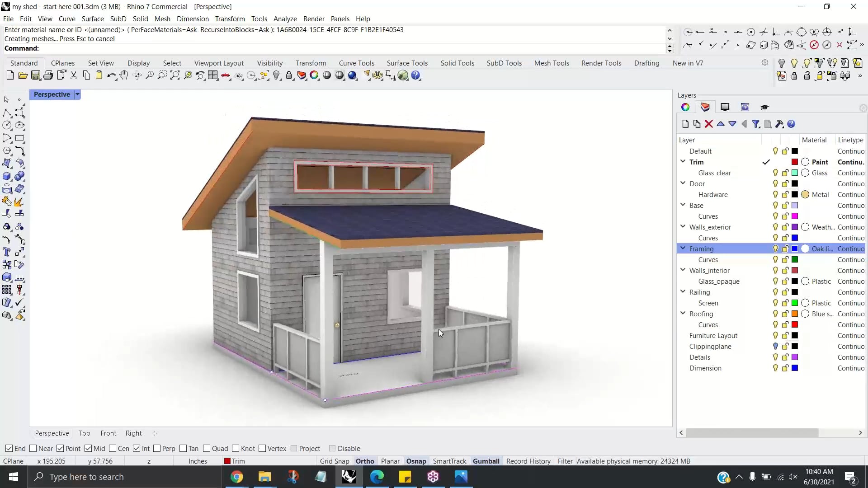Collapse the Roofing layer tree
Screen dimensions: 868x488
click(683, 314)
